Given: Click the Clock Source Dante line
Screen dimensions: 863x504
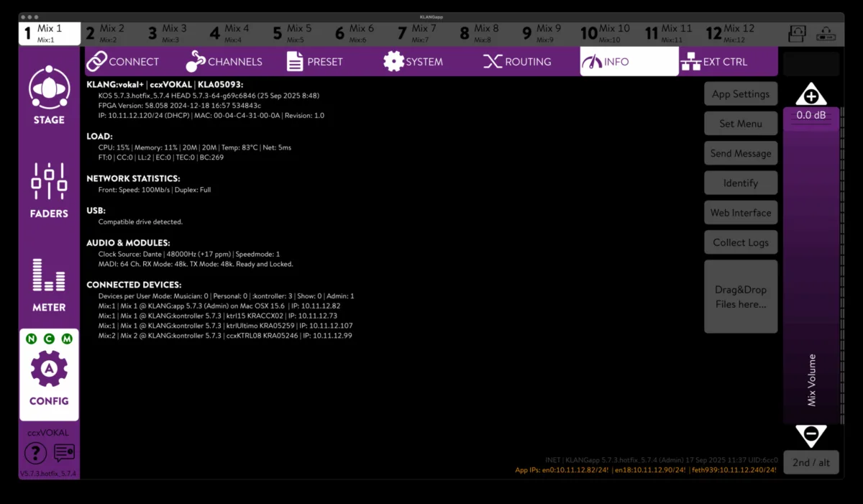Looking at the screenshot, I should click(x=189, y=254).
